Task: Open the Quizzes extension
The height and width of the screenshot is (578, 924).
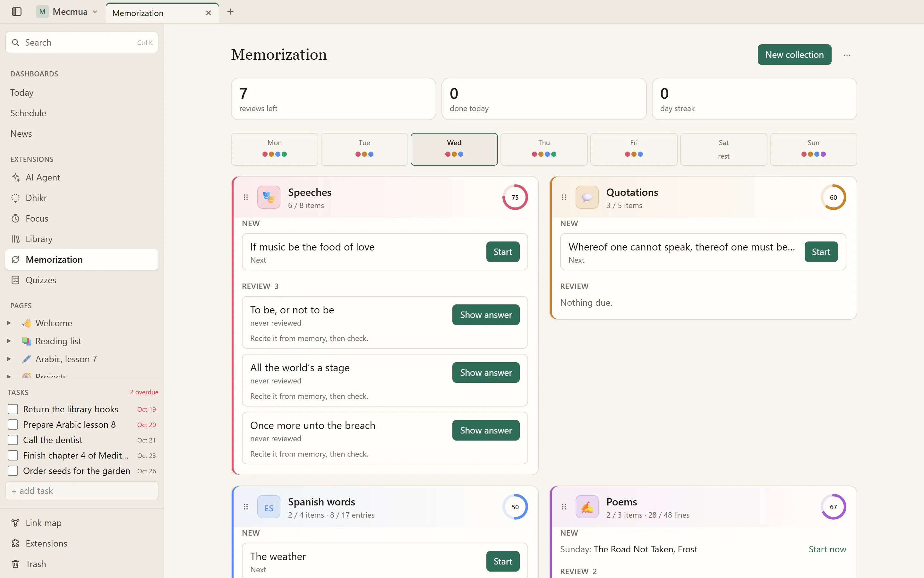Action: point(82,280)
